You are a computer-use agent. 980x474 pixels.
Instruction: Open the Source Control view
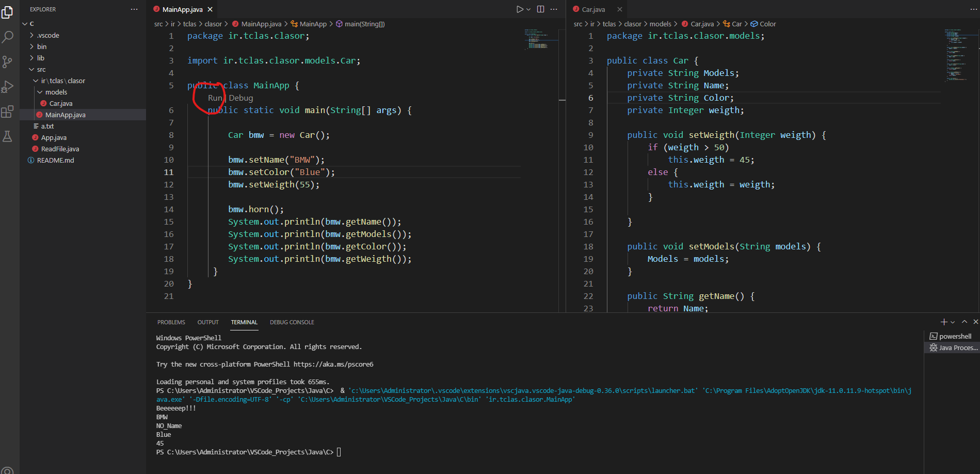pos(7,62)
